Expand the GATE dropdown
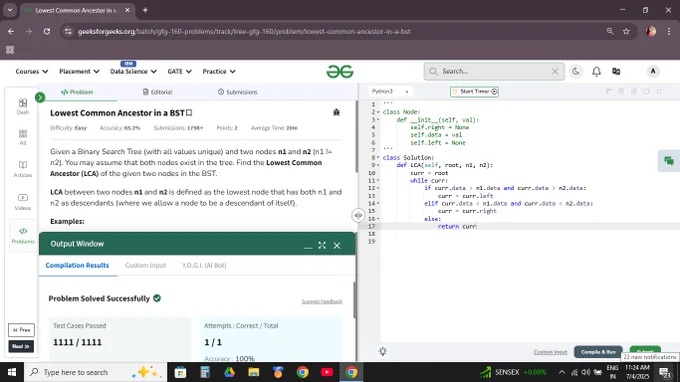Screen dimensions: 680x382 tap(179, 72)
